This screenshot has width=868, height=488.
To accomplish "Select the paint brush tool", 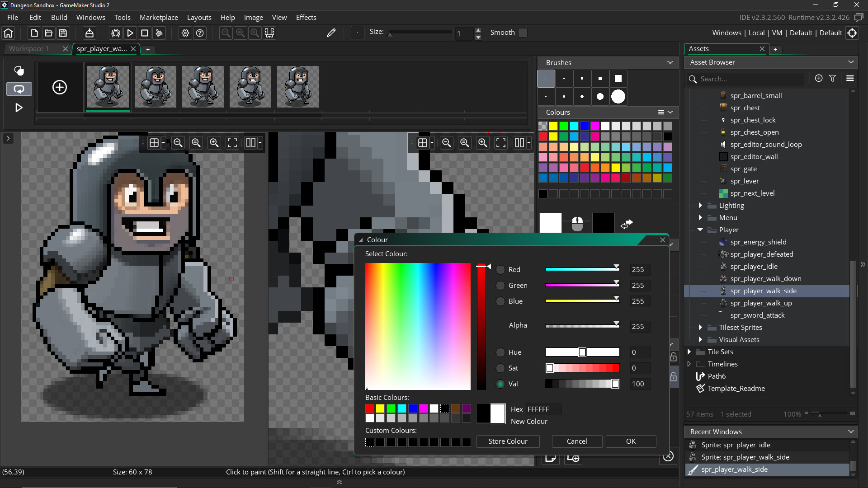I will (331, 33).
